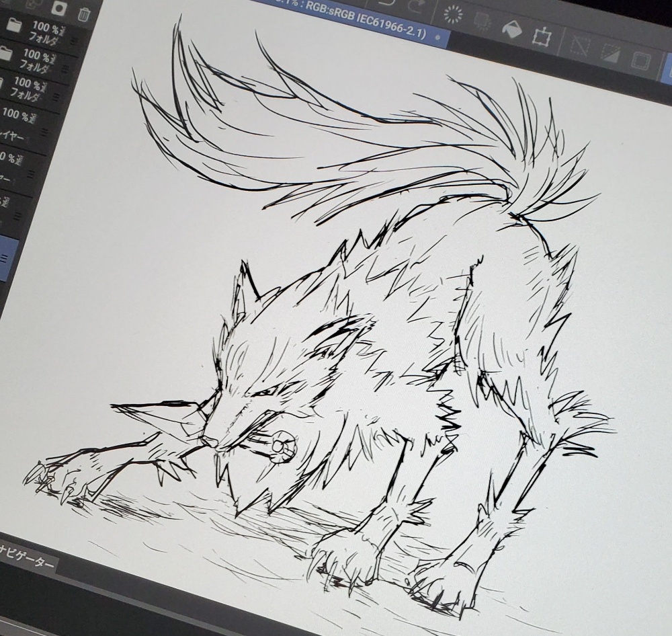Click the Invert Selected Area icon
672x636 pixels.
pyautogui.click(x=610, y=54)
